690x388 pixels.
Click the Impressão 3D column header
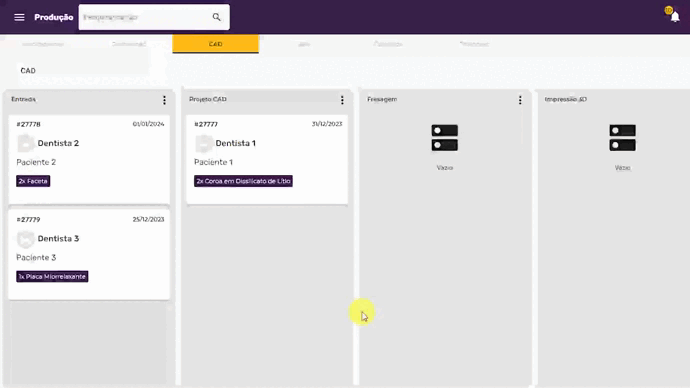[565, 99]
